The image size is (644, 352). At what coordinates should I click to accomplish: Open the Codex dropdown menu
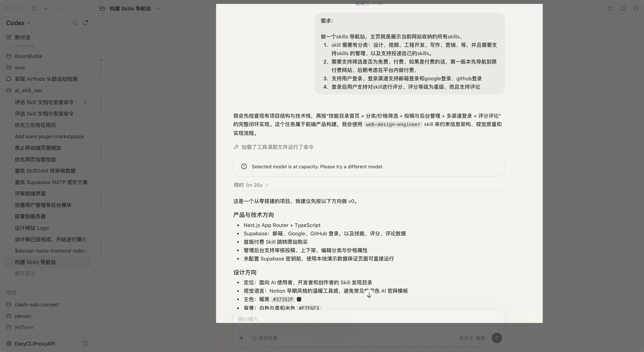(18, 23)
